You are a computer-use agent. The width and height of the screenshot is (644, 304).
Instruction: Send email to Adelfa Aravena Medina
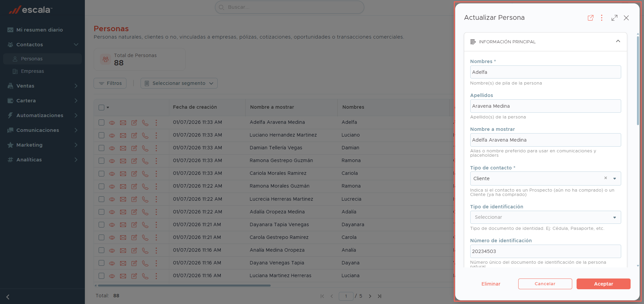click(x=123, y=123)
